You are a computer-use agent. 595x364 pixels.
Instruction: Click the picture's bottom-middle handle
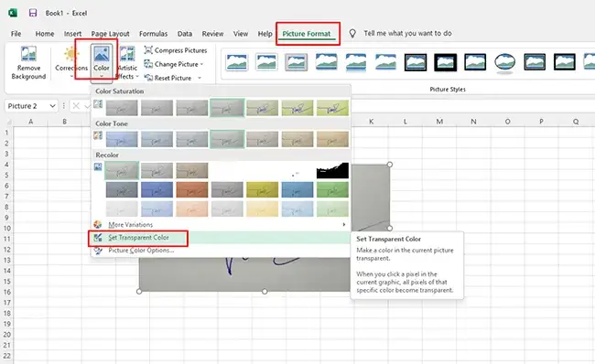pyautogui.click(x=265, y=292)
